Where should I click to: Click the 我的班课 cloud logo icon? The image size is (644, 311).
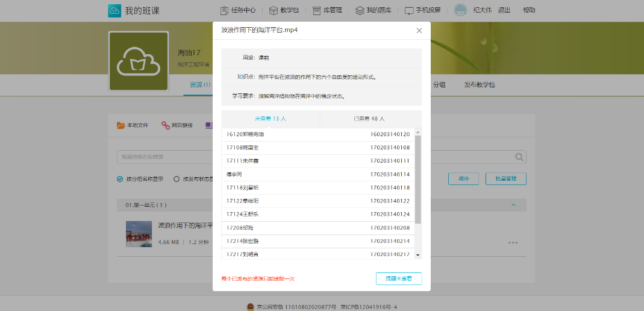click(x=114, y=10)
